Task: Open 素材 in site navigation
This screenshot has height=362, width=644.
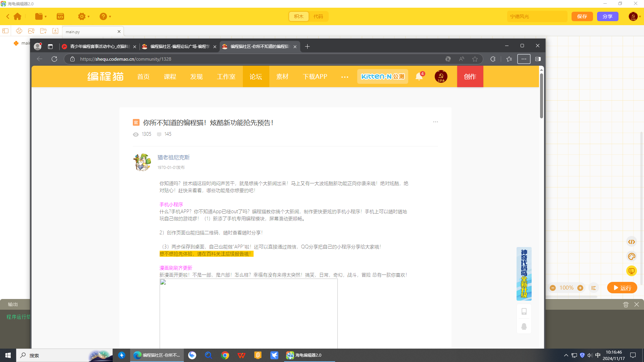Action: (282, 76)
